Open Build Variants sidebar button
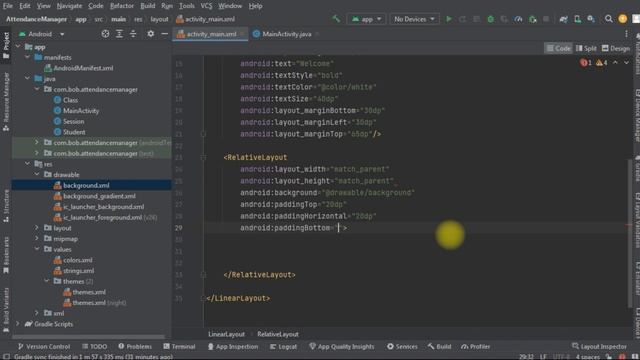This screenshot has width=640, height=360. (x=6, y=310)
